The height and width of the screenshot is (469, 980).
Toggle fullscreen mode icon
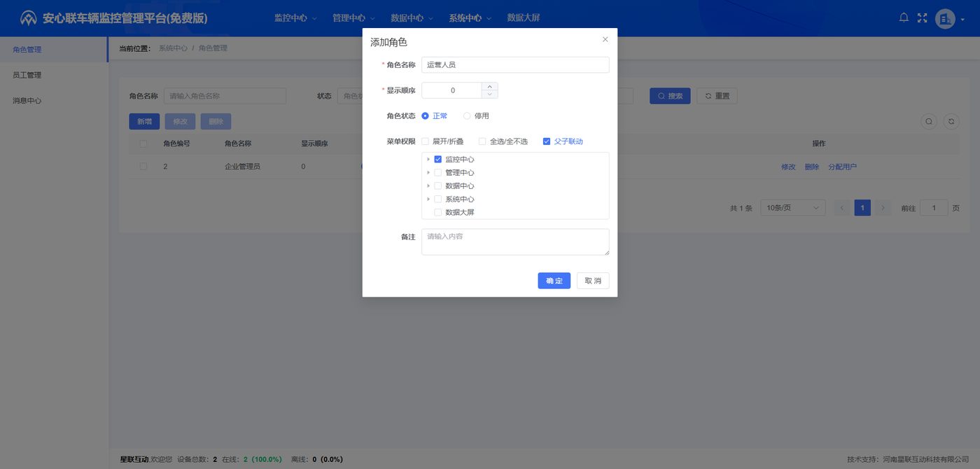tap(922, 18)
